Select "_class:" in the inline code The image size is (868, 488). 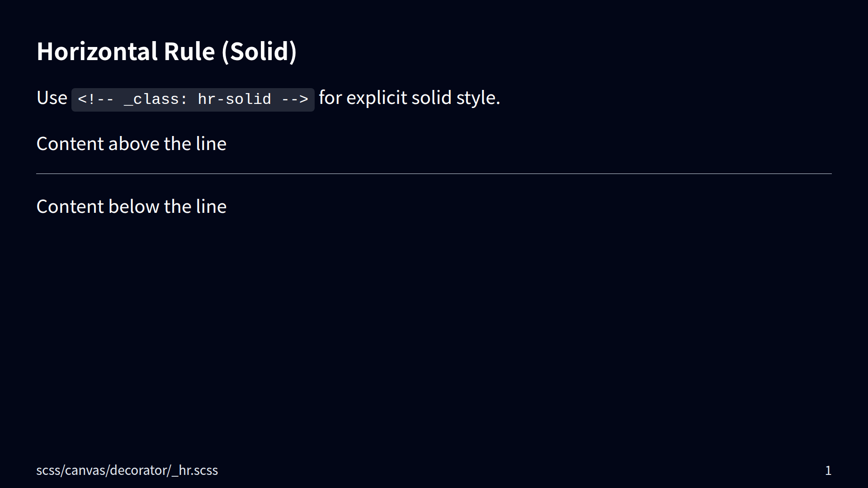pyautogui.click(x=156, y=99)
